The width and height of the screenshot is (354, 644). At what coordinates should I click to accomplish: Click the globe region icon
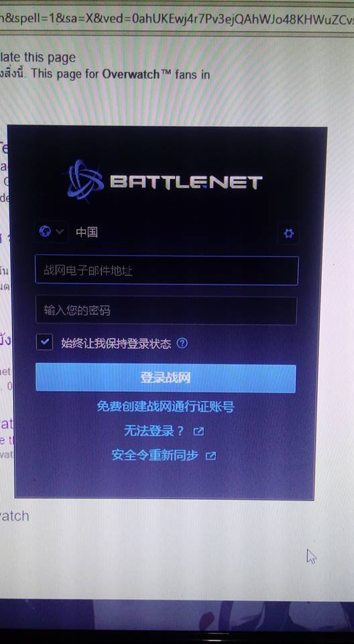pos(45,231)
